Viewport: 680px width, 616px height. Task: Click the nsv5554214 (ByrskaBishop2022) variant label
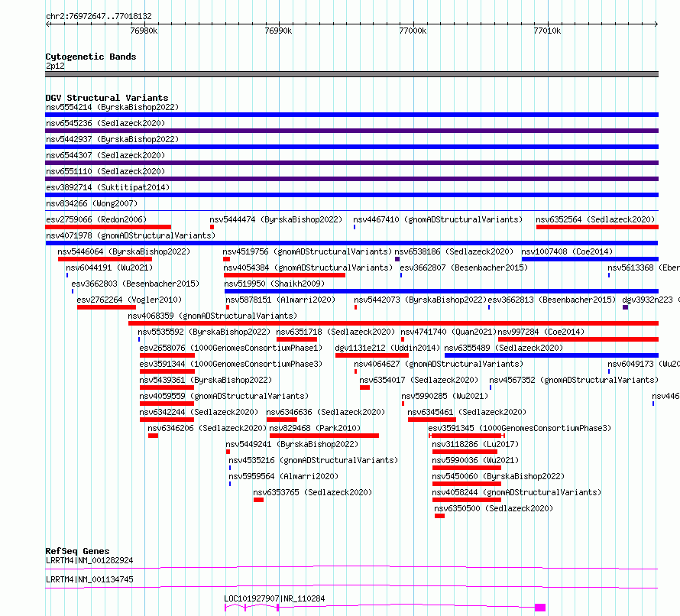click(112, 107)
